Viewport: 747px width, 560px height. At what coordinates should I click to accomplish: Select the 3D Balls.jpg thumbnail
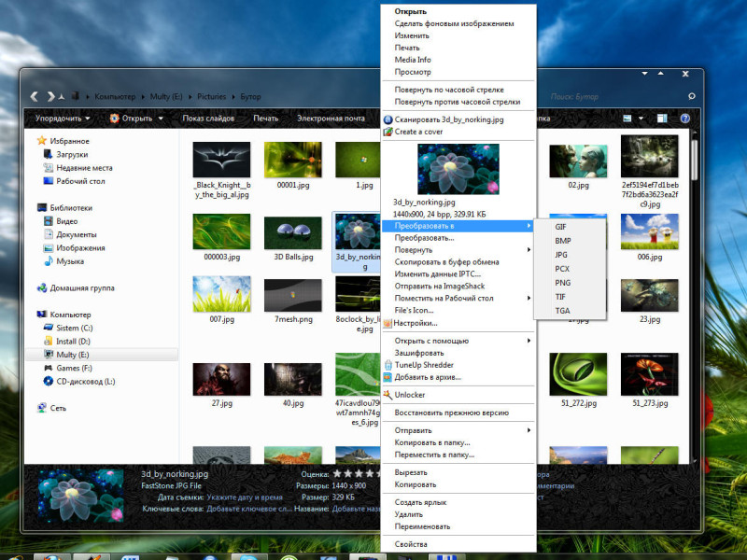(x=293, y=231)
